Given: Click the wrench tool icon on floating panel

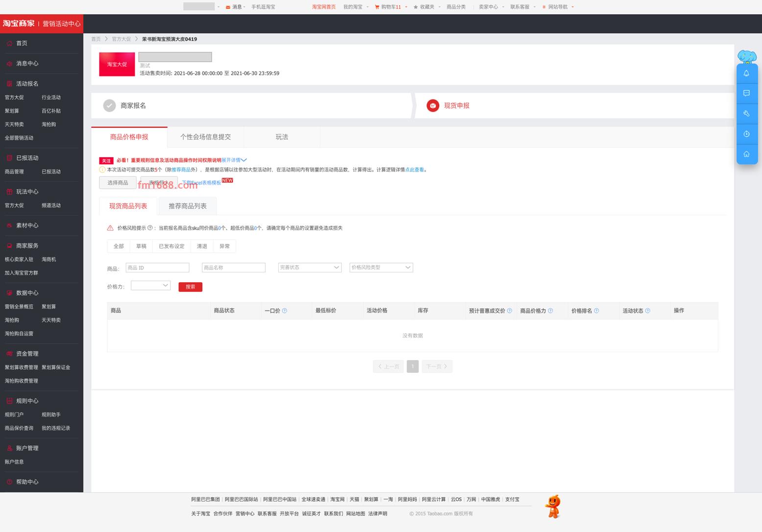Looking at the screenshot, I should [x=746, y=114].
